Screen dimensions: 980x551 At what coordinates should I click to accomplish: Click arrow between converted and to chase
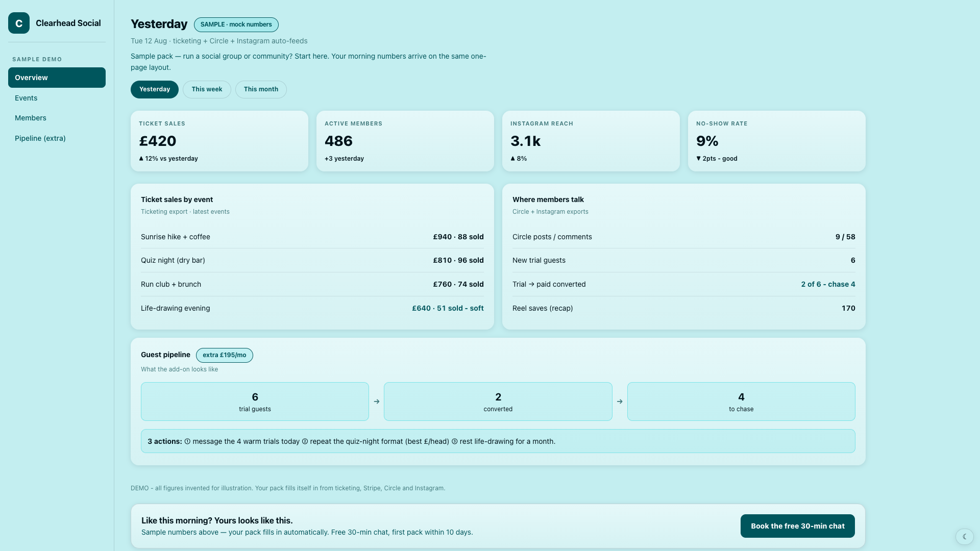point(620,402)
